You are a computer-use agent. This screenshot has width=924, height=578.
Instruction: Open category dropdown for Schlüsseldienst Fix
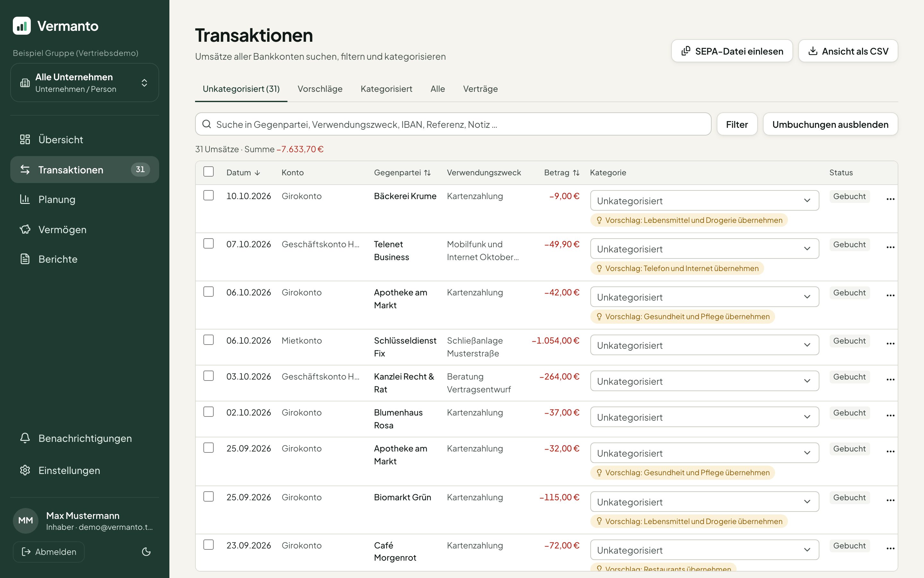pos(705,345)
